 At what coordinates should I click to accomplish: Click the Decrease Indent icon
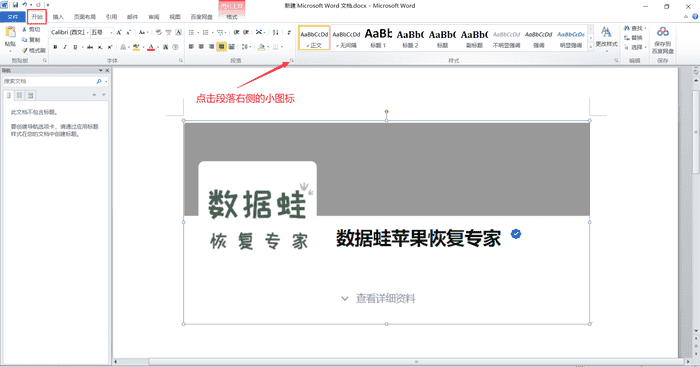pos(236,32)
